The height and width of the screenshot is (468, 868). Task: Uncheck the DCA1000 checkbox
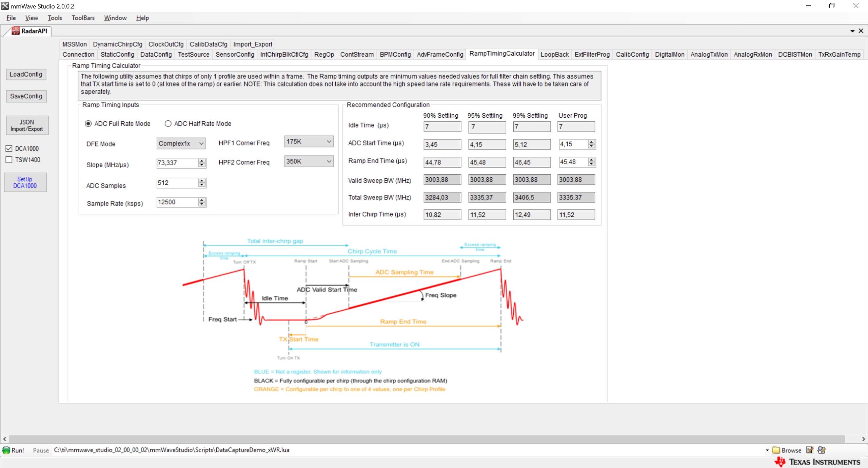coord(9,149)
